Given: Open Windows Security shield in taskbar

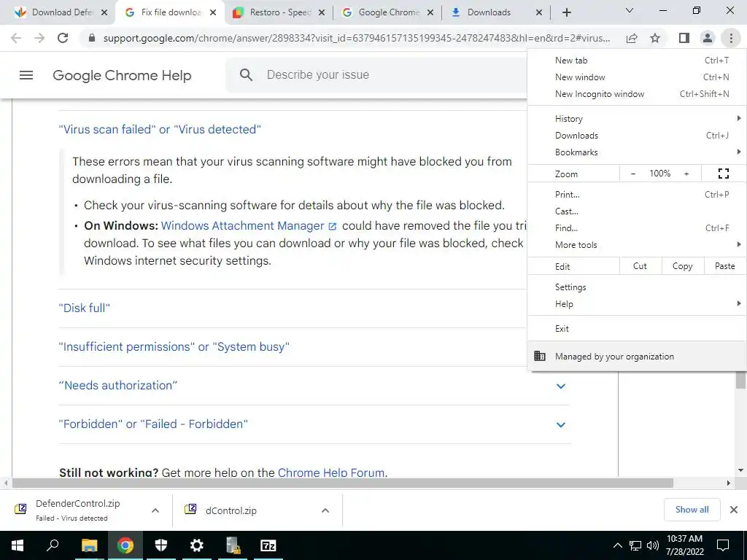Looking at the screenshot, I should 161,545.
